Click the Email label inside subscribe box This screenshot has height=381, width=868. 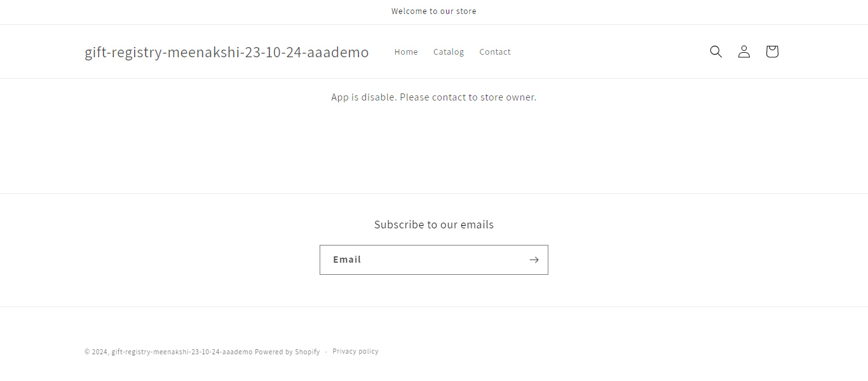click(x=347, y=260)
